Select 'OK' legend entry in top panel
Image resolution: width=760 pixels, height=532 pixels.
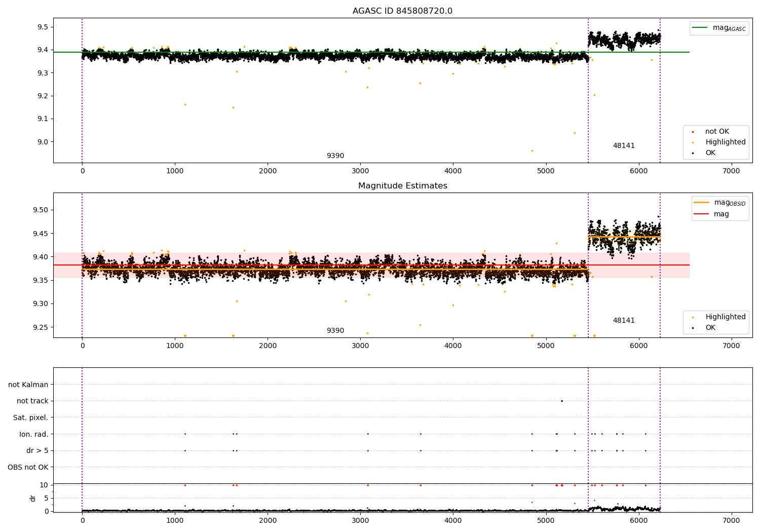click(x=710, y=153)
